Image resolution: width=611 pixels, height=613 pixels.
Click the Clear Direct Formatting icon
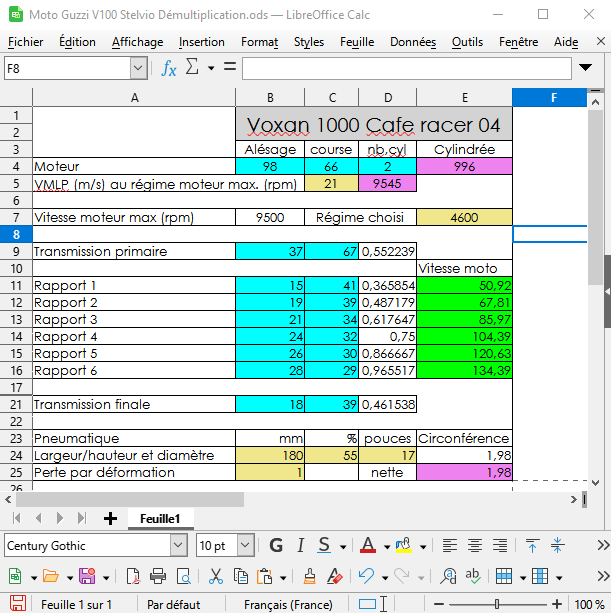[335, 576]
